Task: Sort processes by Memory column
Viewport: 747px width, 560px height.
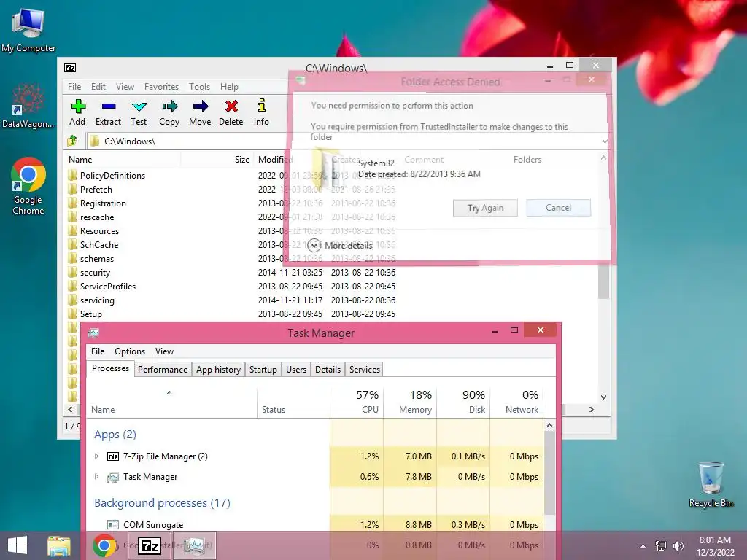Action: (410, 402)
